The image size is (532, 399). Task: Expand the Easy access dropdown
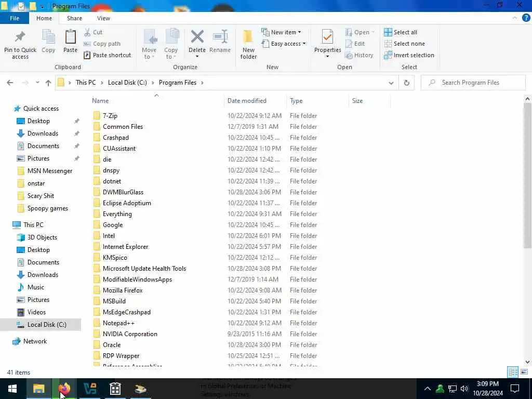point(284,44)
